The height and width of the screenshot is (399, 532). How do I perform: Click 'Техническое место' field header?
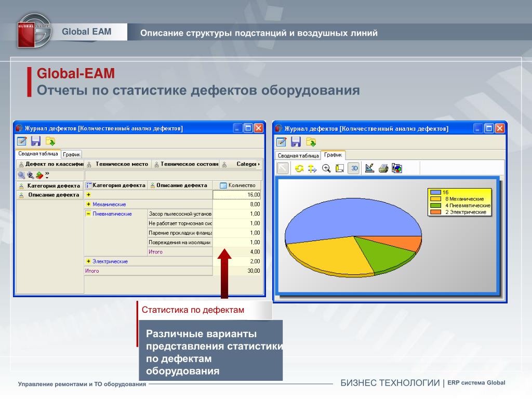click(x=118, y=164)
